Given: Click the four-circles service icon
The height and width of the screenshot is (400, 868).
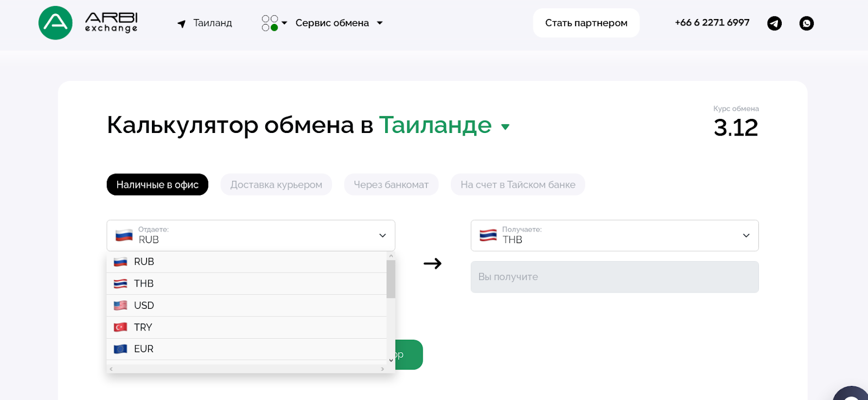Looking at the screenshot, I should [270, 23].
